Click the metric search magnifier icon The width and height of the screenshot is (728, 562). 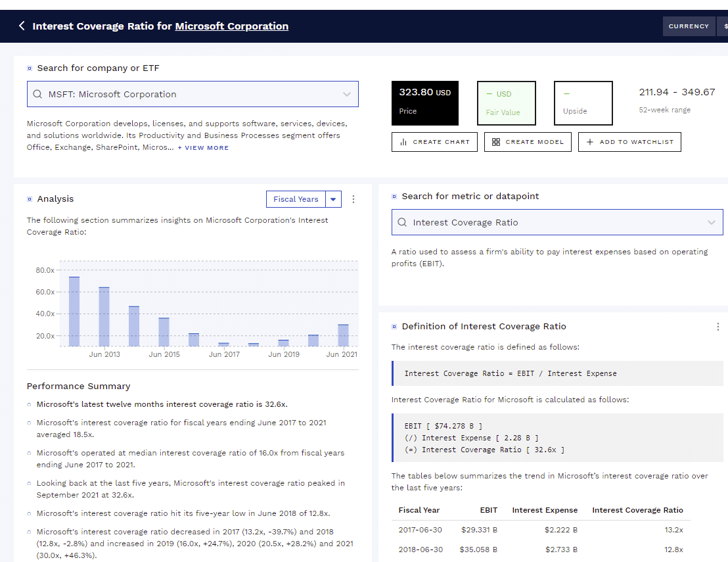(x=402, y=223)
